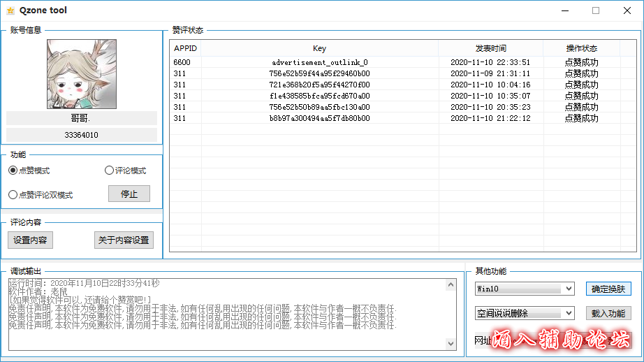Click the 确定换肤 button
Viewport: 644px width, 362px height.
pos(608,289)
